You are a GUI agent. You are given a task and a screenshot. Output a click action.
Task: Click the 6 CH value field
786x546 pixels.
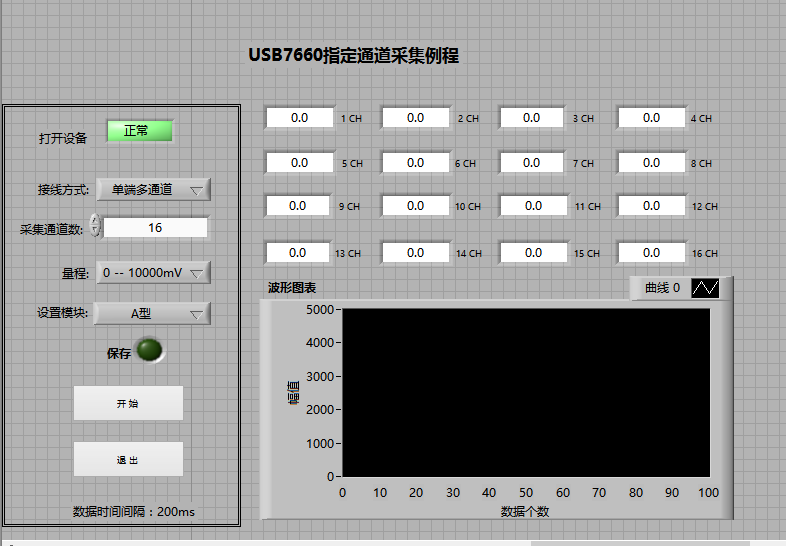[415, 163]
